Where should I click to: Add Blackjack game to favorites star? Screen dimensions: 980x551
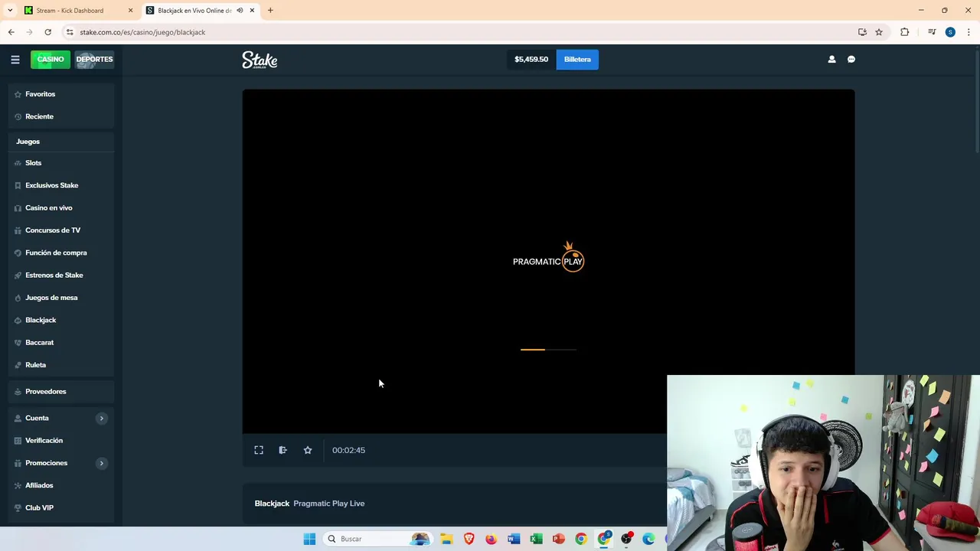pos(308,450)
